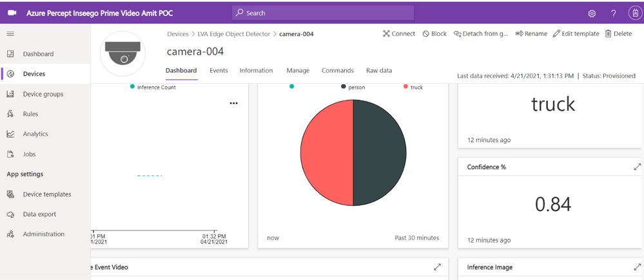Connect to the camera-004 device
The image size is (644, 280).
[399, 33]
